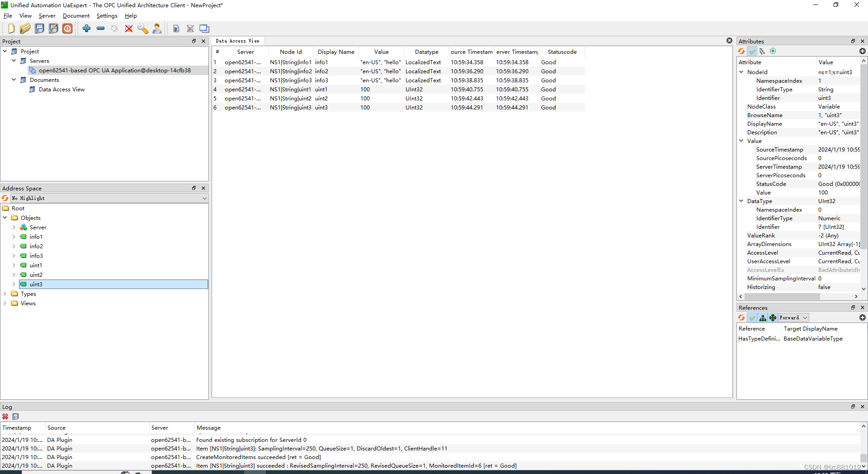Viewport: 868px width, 474px height.
Task: Click the Display Name column header
Action: [x=336, y=52]
